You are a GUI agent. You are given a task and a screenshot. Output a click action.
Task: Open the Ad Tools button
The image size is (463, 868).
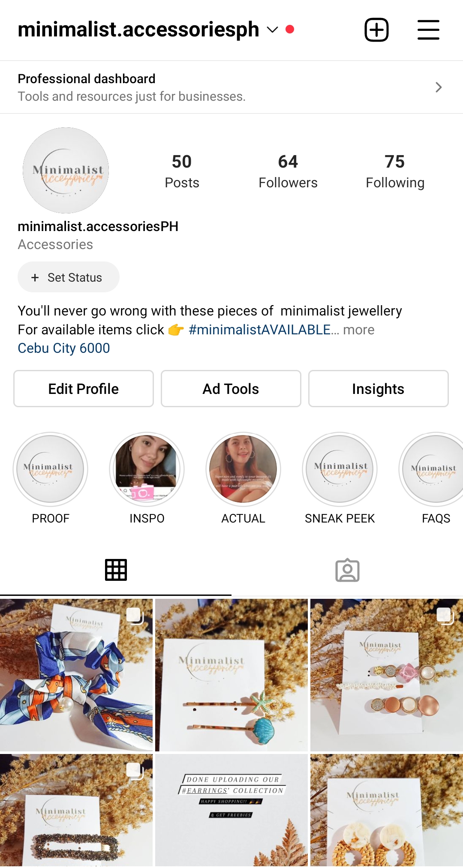pos(231,389)
